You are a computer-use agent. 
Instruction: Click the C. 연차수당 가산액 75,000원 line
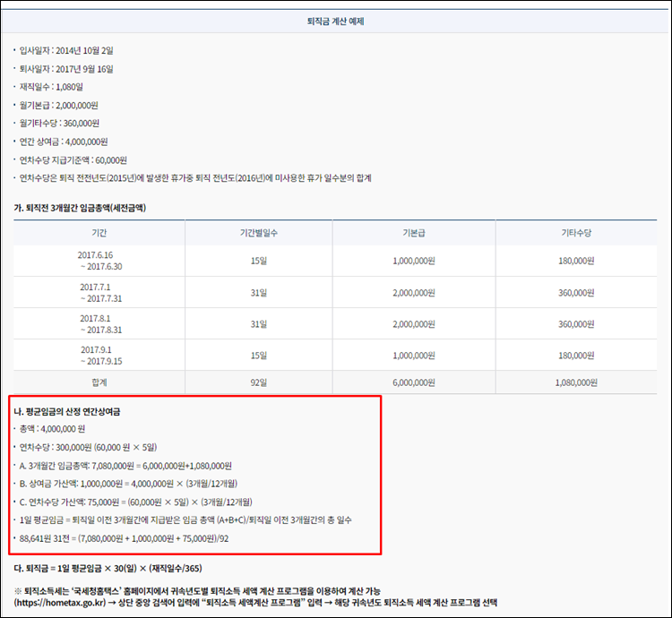pyautogui.click(x=136, y=502)
